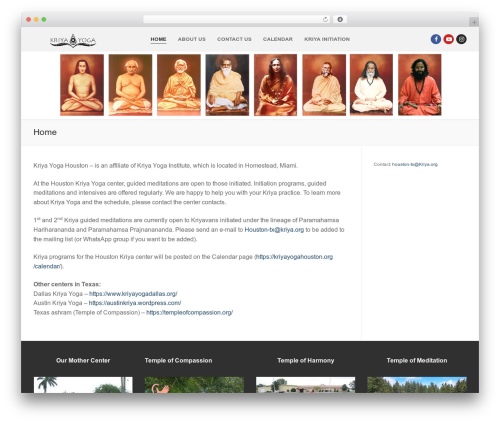Click the Our Mother Center heading

click(83, 360)
